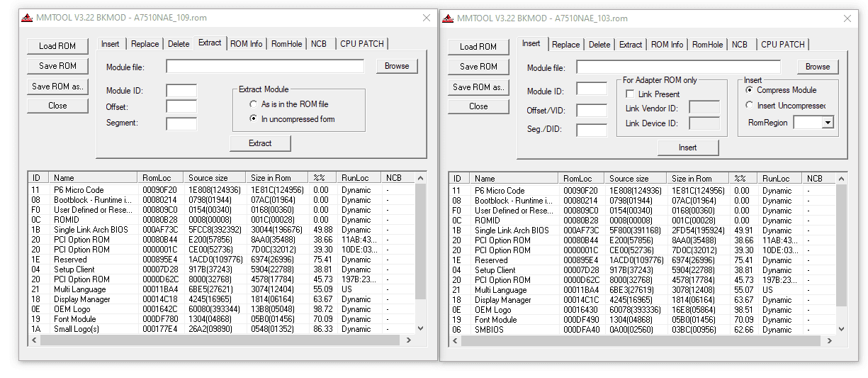Open NCB tab in 109.rom window
This screenshot has width=868, height=378.
click(319, 44)
